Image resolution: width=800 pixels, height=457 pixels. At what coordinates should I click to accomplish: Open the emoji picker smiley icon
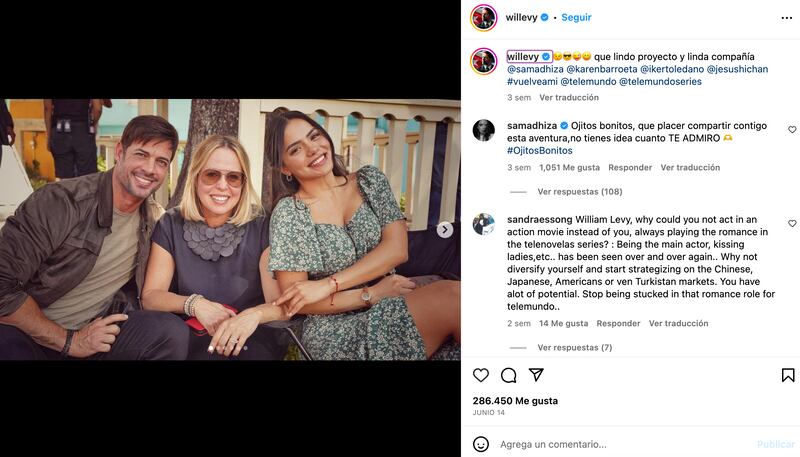pos(481,444)
